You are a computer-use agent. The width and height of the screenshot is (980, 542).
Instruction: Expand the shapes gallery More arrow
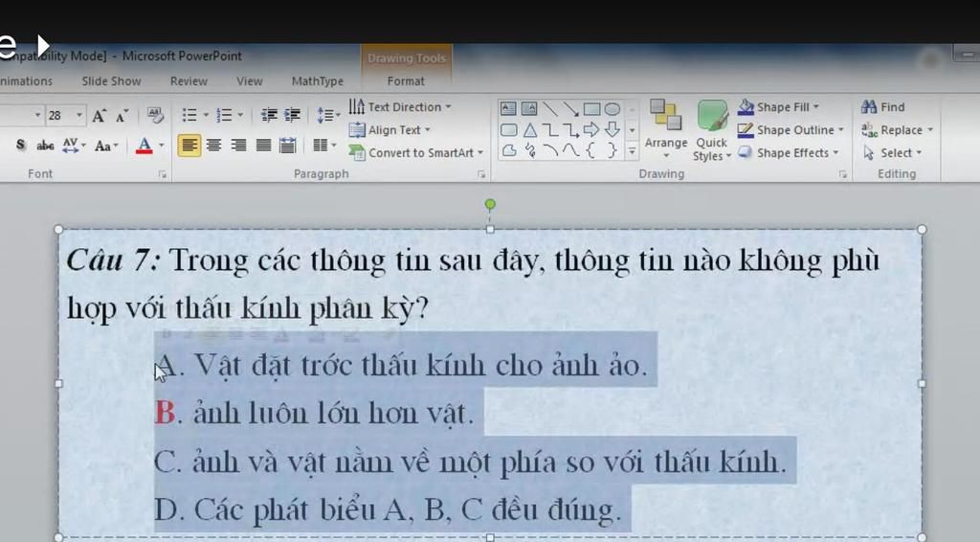(632, 151)
